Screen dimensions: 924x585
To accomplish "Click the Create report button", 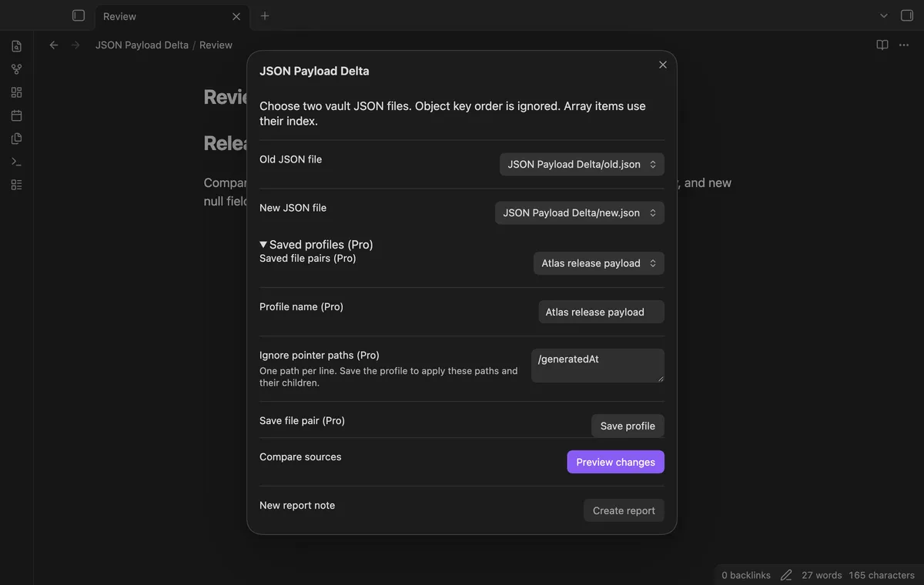I will (624, 510).
